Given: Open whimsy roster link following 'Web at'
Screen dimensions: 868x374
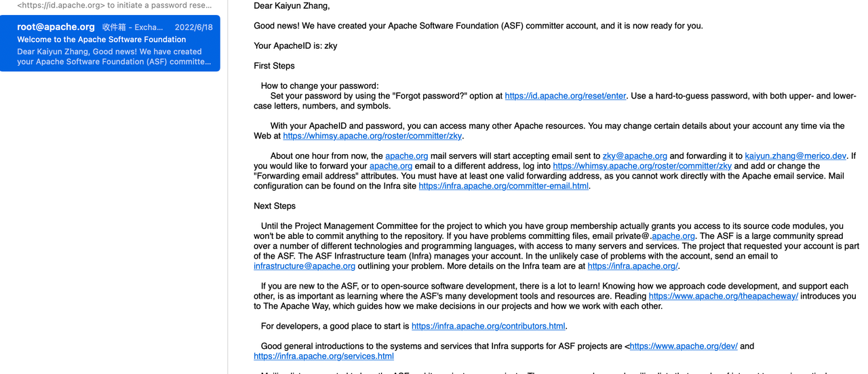Looking at the screenshot, I should (372, 136).
